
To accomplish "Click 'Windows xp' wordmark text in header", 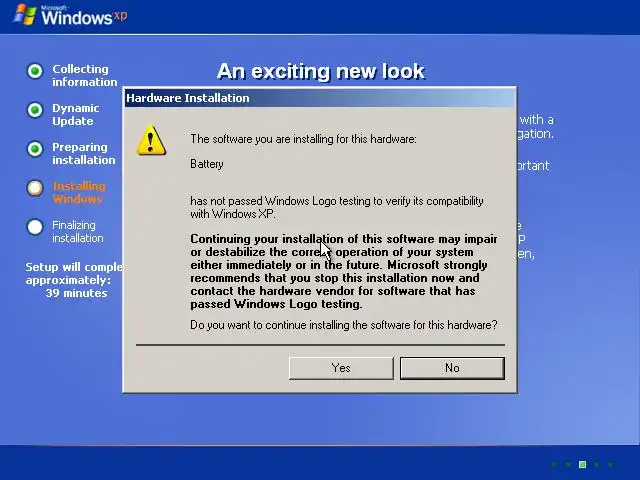I will [x=84, y=17].
